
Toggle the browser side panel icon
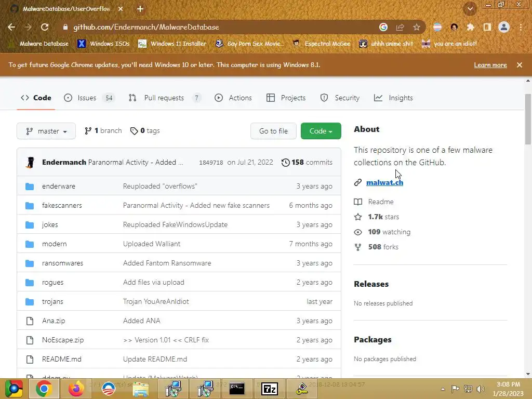click(x=487, y=27)
